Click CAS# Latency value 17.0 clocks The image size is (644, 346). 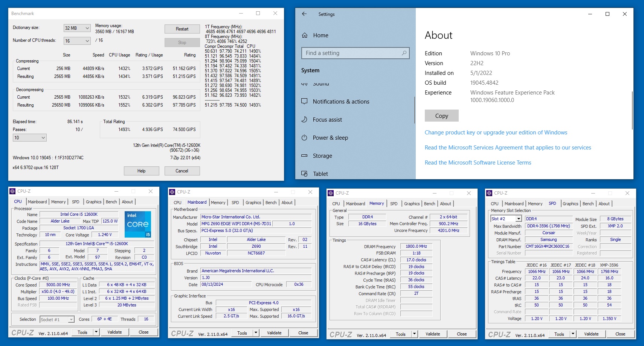pos(416,260)
